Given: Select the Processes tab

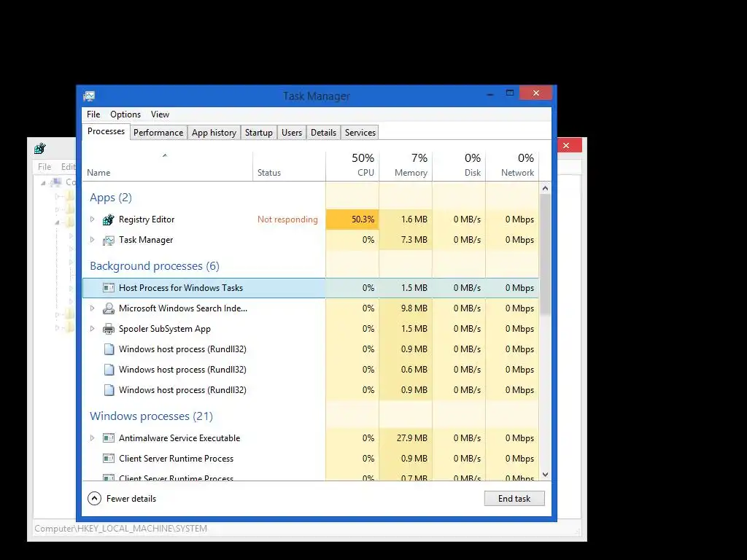Looking at the screenshot, I should 106,131.
